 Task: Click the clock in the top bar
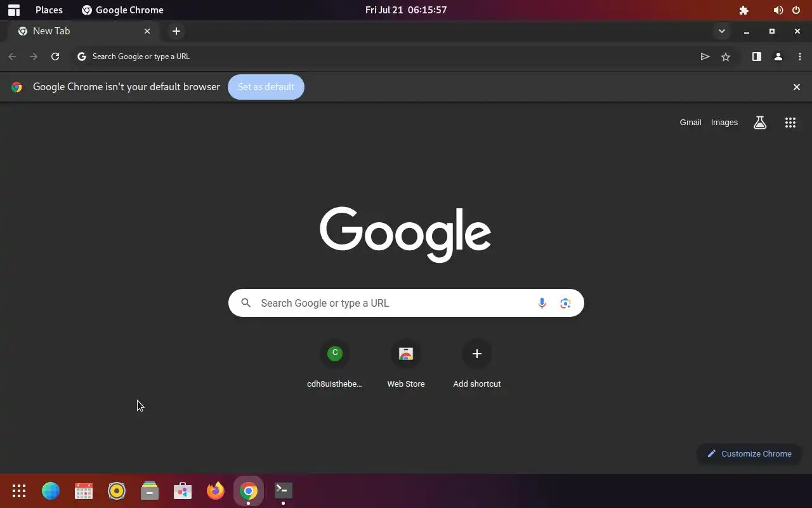(406, 10)
